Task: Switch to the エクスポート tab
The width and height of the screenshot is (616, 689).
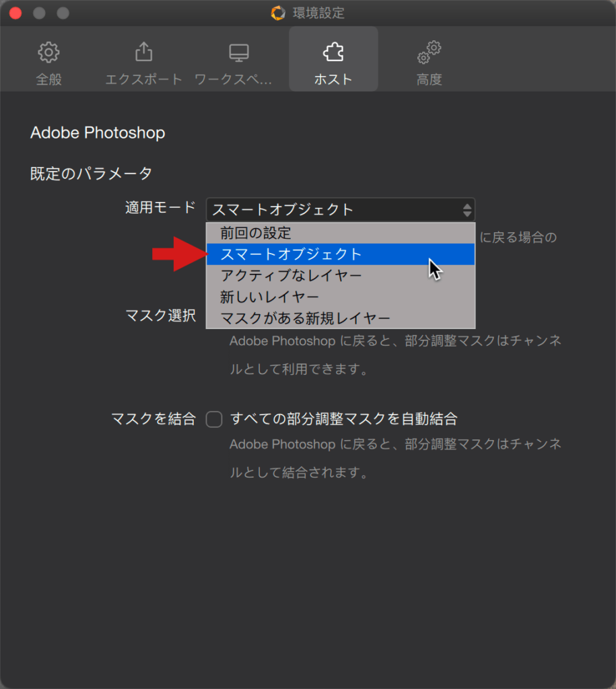Action: (144, 63)
